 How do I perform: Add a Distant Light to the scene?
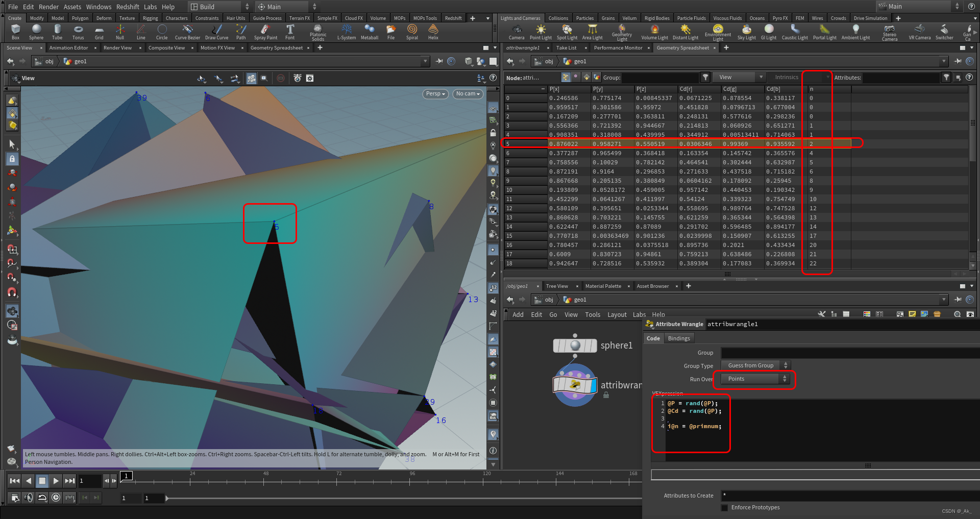685,32
